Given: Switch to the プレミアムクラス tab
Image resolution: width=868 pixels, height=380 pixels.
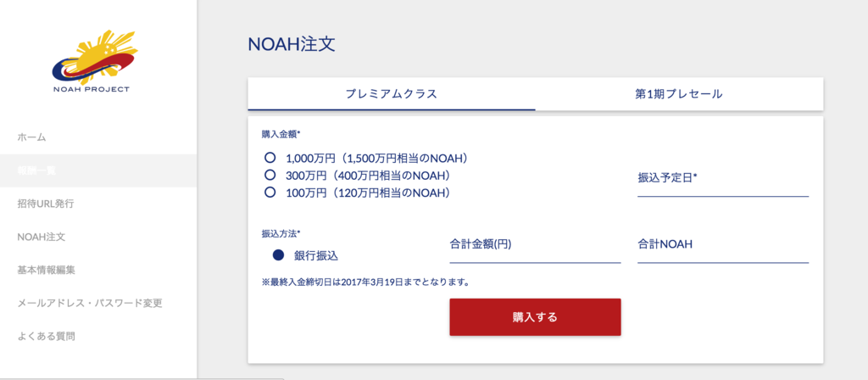Looking at the screenshot, I should click(x=392, y=93).
